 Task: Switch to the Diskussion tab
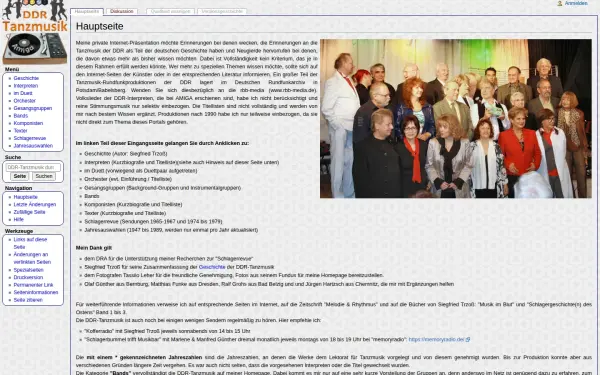[x=122, y=11]
